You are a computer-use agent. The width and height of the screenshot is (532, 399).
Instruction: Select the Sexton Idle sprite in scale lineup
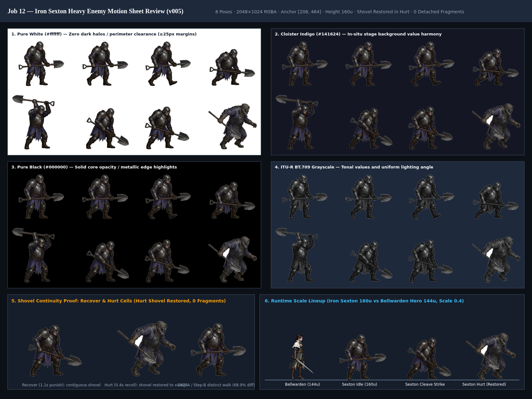pyautogui.click(x=363, y=357)
